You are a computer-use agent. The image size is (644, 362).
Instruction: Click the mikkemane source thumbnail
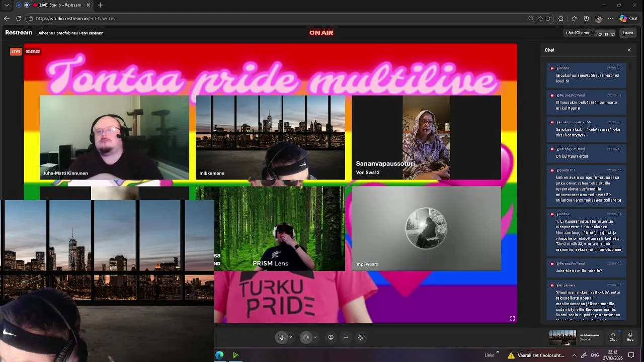(x=562, y=337)
